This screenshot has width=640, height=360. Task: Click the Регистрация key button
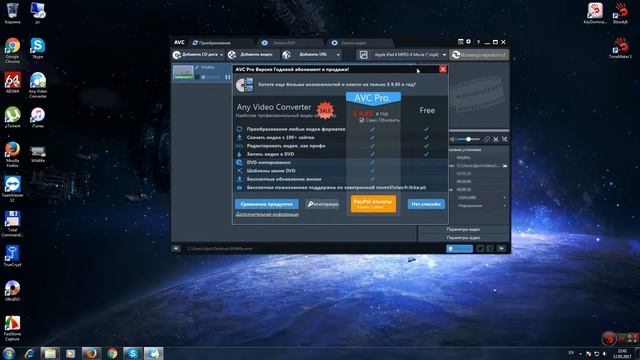pyautogui.click(x=322, y=204)
